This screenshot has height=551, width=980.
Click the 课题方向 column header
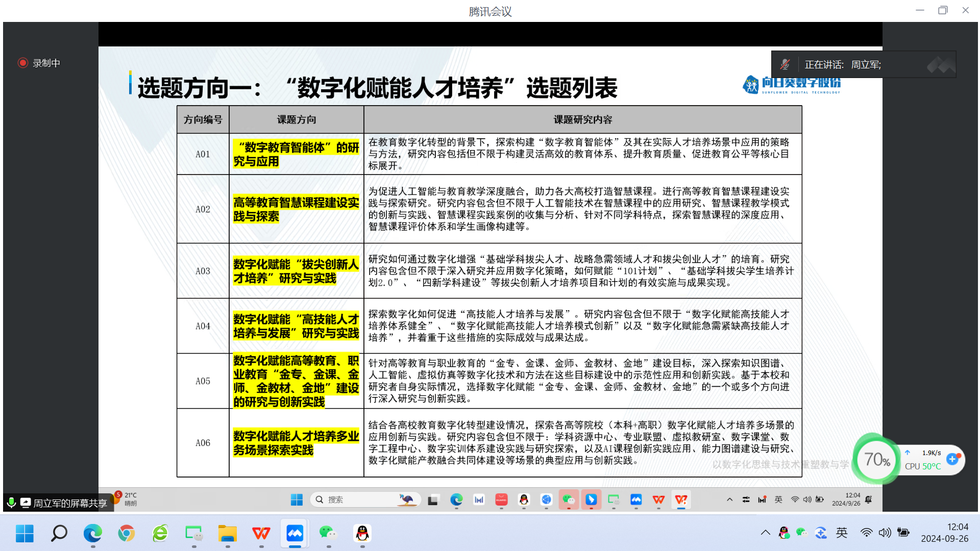click(x=297, y=119)
